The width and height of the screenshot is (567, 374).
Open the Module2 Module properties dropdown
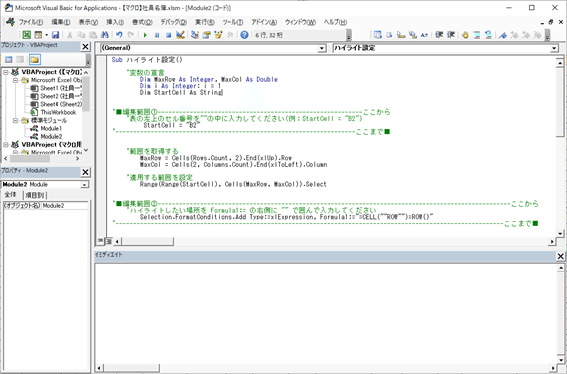[x=85, y=184]
